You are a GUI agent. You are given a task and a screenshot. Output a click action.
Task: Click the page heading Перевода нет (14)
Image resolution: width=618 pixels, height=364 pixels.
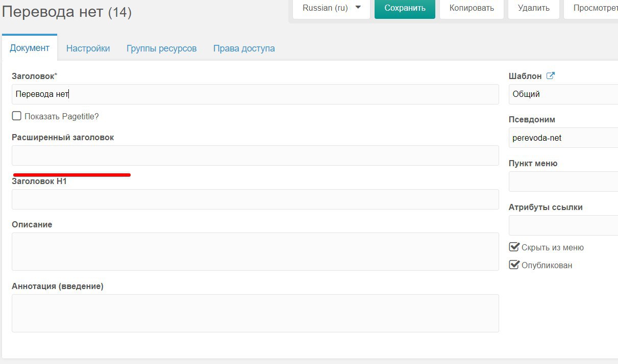[x=67, y=12]
